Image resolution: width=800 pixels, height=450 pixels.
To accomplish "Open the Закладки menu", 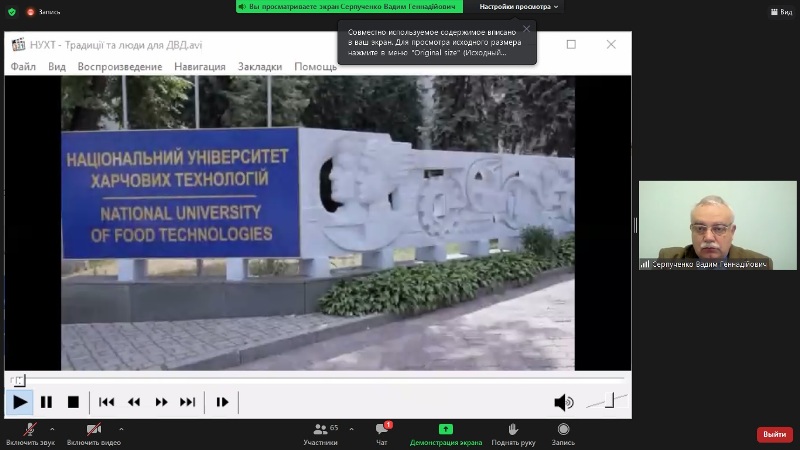I will pyautogui.click(x=260, y=67).
